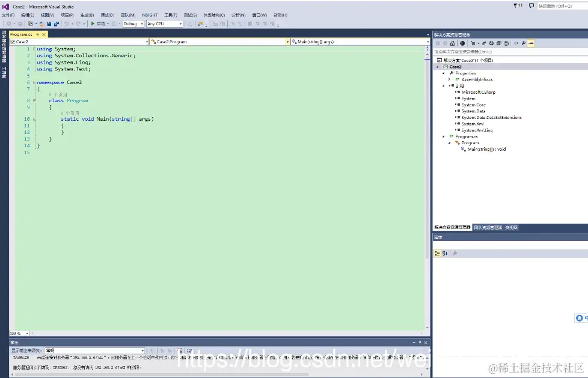
Task: Open the Tools (工具) menu
Action: coord(171,15)
